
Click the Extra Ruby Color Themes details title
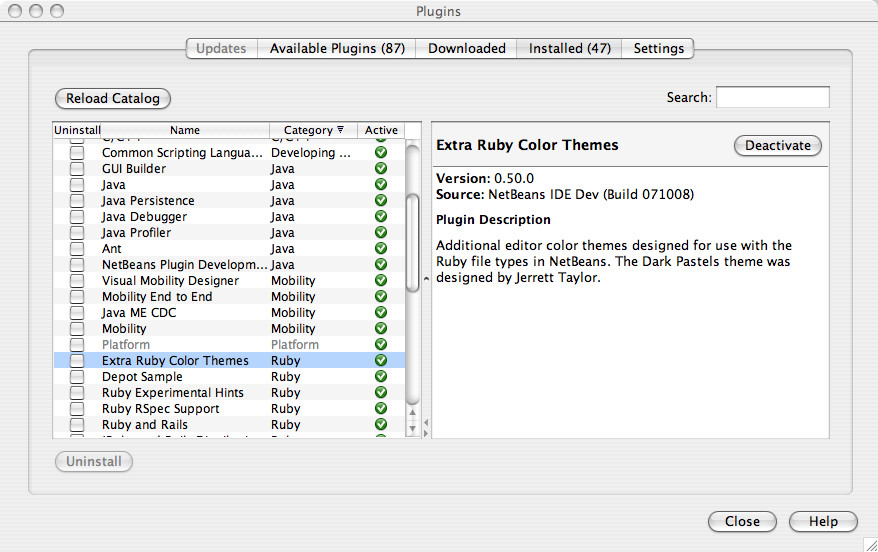pos(527,145)
